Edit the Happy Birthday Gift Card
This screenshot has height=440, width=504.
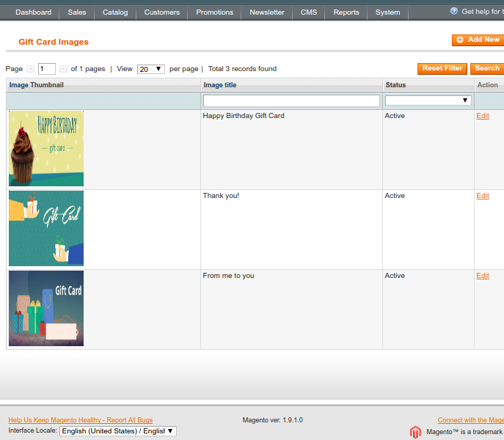pos(482,116)
